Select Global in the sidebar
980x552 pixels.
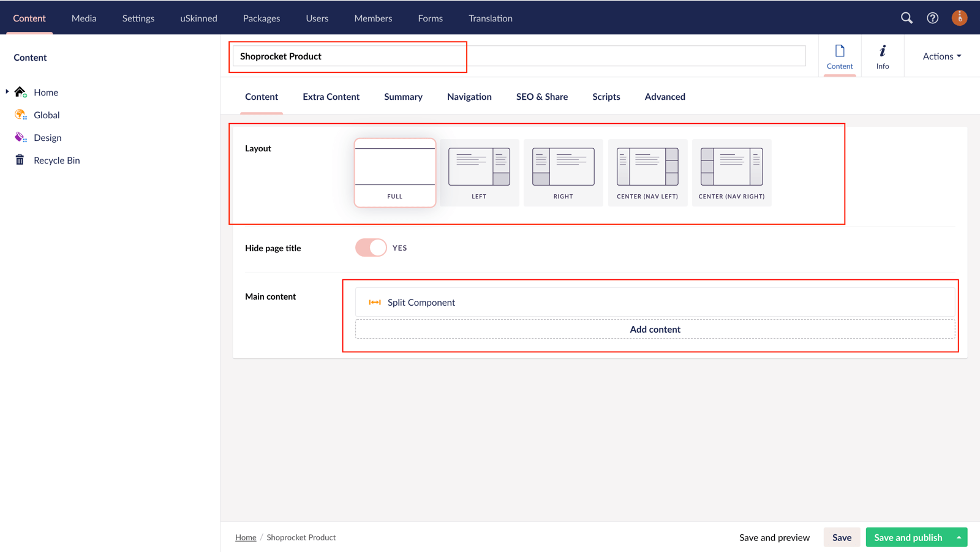point(47,115)
